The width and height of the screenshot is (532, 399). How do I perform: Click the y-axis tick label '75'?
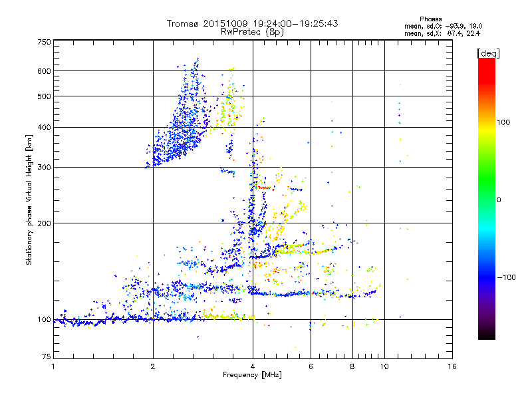[47, 356]
